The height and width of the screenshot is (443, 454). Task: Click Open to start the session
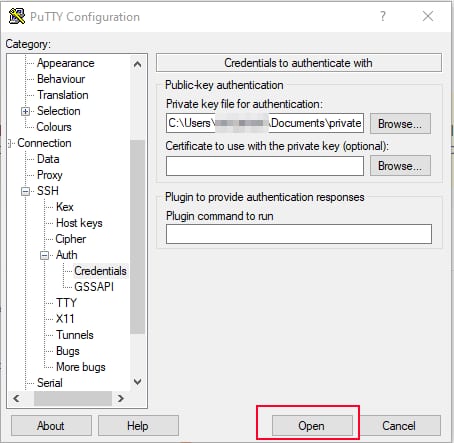(x=312, y=426)
